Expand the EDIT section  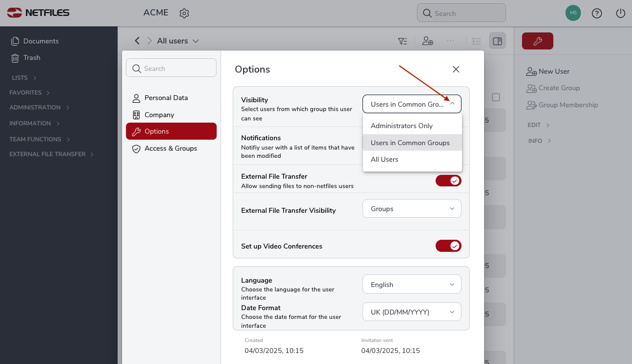point(538,125)
